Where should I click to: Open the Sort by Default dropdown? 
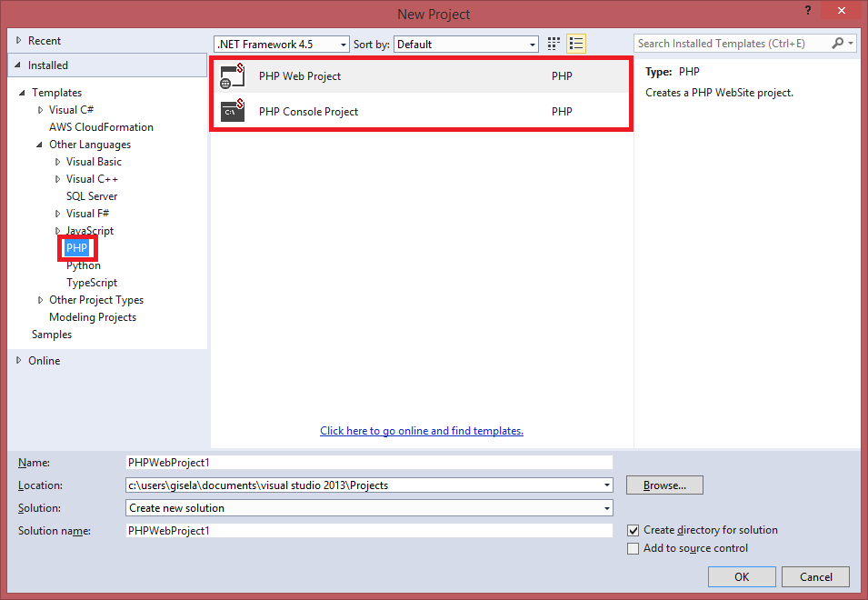(x=532, y=45)
